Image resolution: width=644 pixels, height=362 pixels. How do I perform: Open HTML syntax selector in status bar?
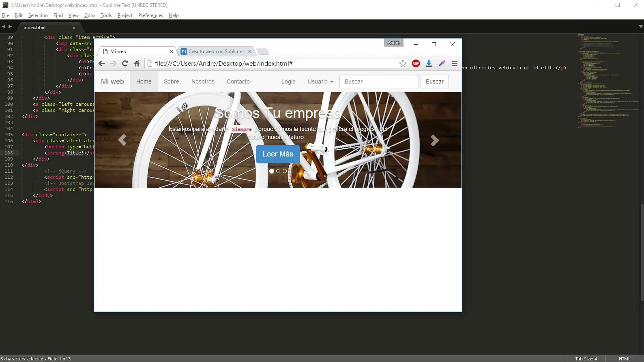[x=625, y=359]
